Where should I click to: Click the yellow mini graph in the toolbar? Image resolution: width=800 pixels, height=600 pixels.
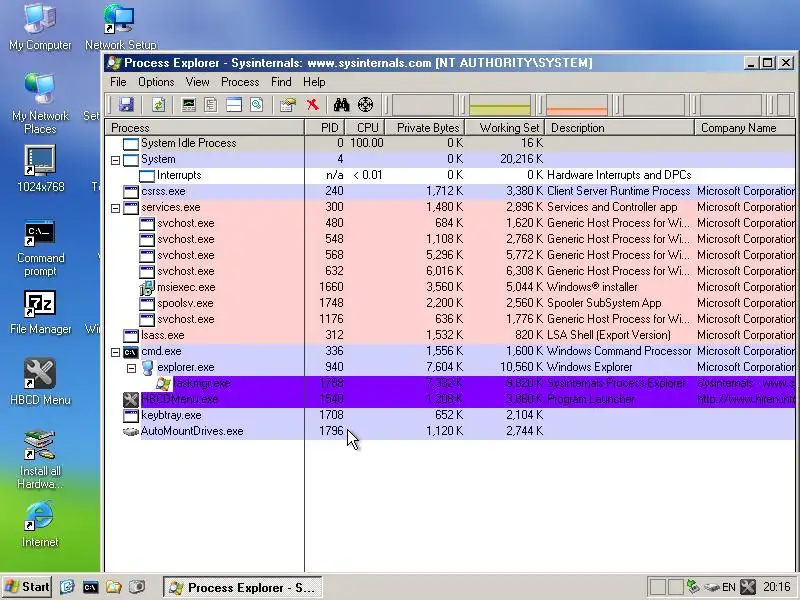click(499, 105)
